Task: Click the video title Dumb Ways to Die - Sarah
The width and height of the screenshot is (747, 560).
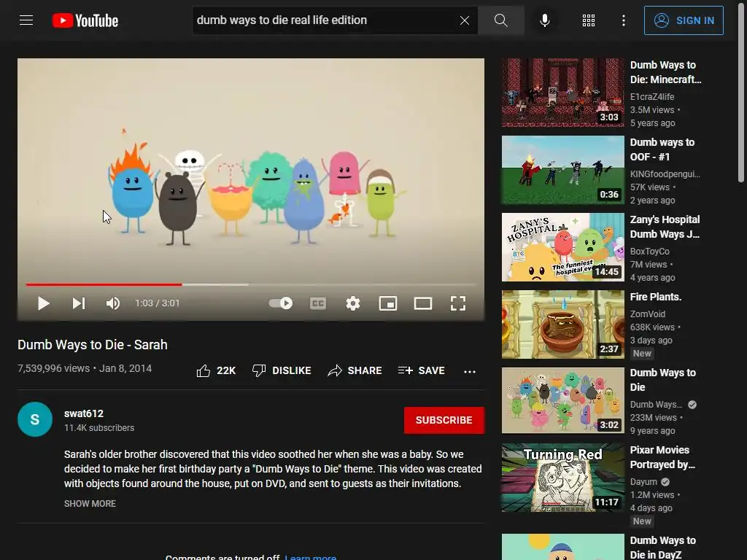Action: pyautogui.click(x=93, y=345)
